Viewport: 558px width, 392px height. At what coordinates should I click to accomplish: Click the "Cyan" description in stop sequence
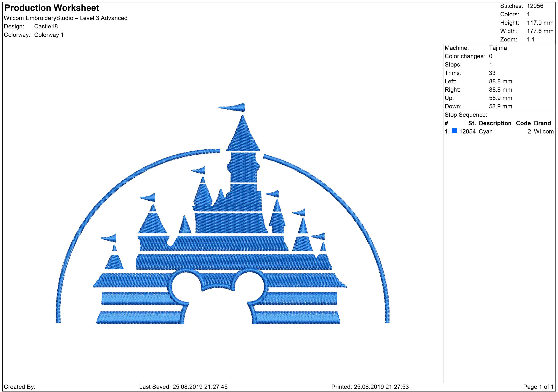(x=486, y=131)
